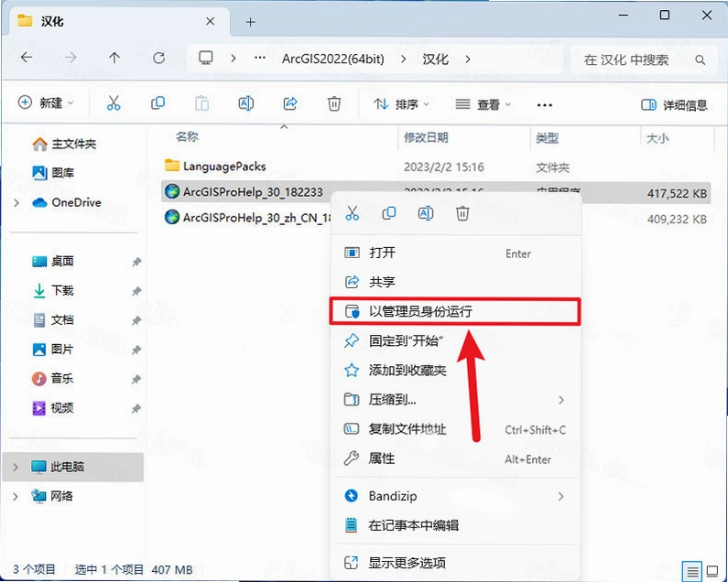Click ArcGIS2022(64bit) in the address path
Viewport: 728px width, 582px height.
pyautogui.click(x=333, y=59)
